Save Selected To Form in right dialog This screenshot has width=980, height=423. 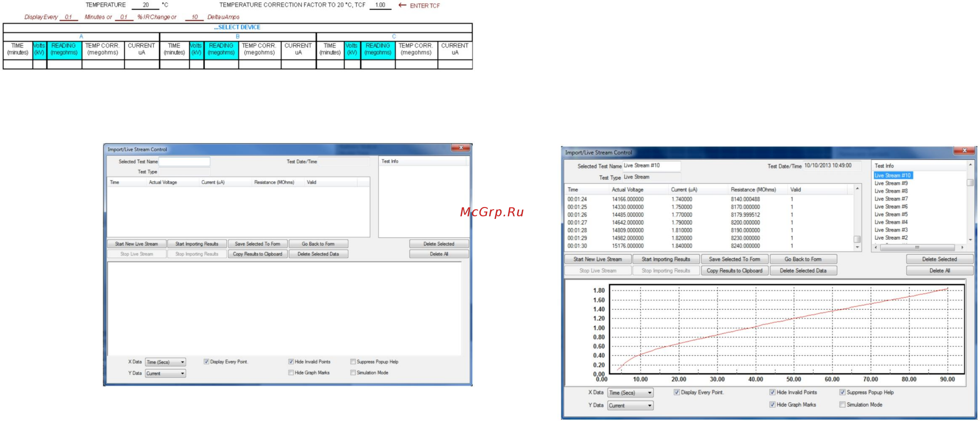click(x=734, y=259)
